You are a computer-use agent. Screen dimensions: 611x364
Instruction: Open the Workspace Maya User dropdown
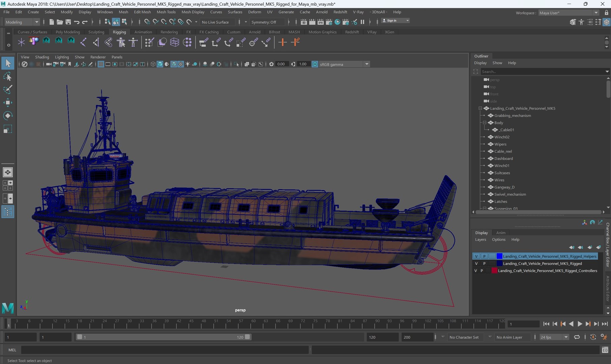569,13
